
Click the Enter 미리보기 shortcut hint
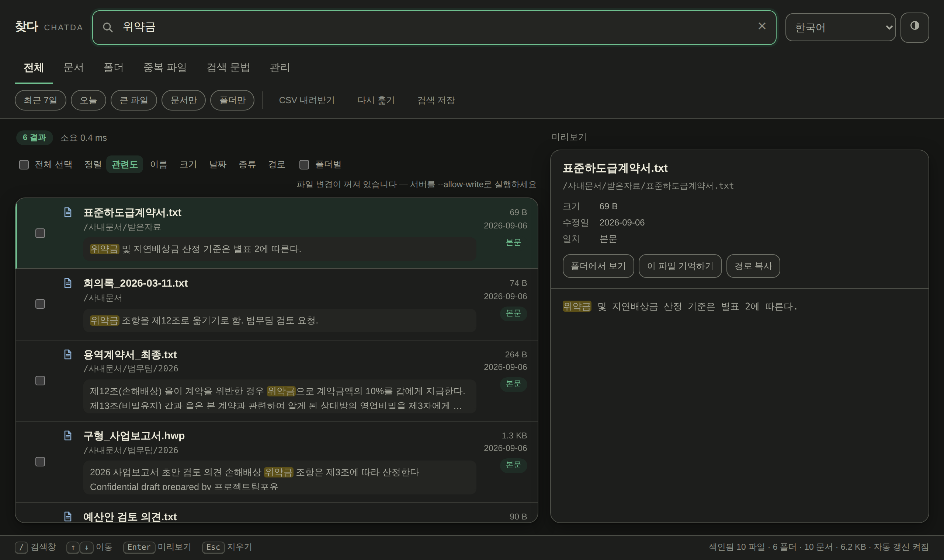157,547
